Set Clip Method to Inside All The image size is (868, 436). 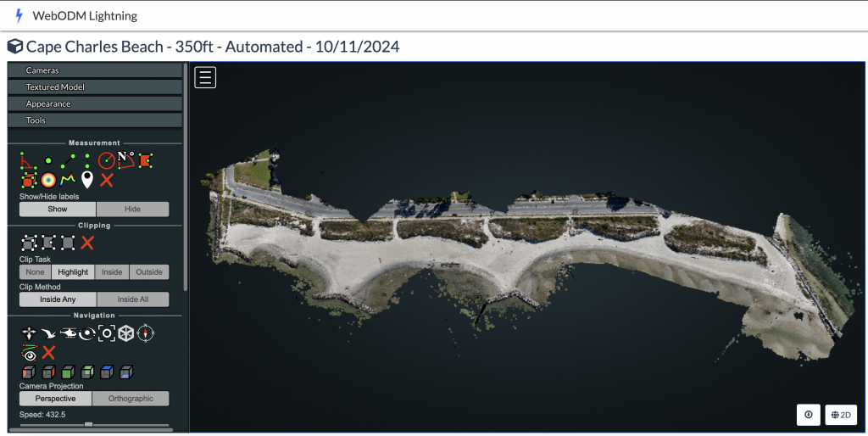(x=132, y=299)
